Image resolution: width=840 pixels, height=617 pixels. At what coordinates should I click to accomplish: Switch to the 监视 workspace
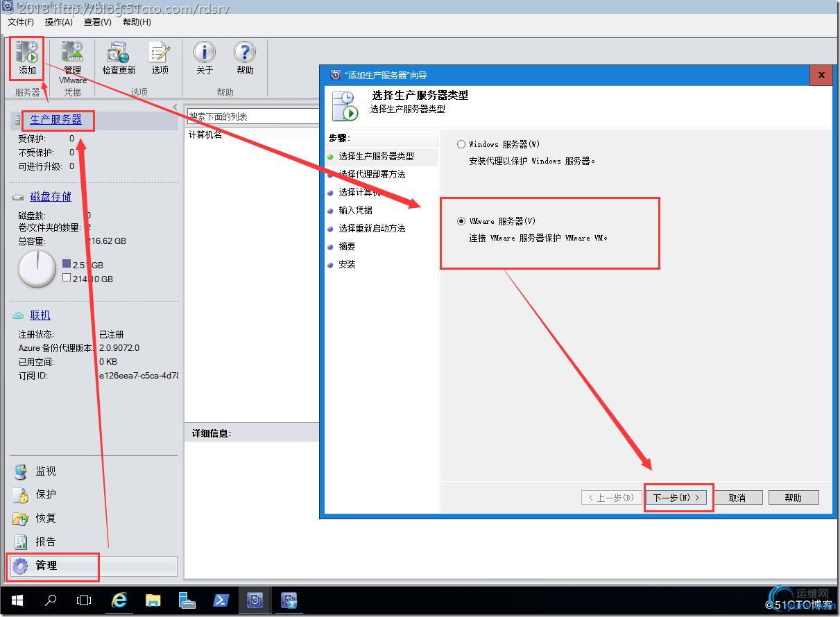[46, 471]
